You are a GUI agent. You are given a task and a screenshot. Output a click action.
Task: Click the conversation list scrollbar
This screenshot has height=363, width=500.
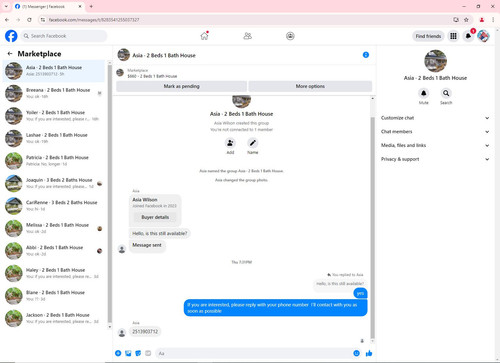(110, 193)
